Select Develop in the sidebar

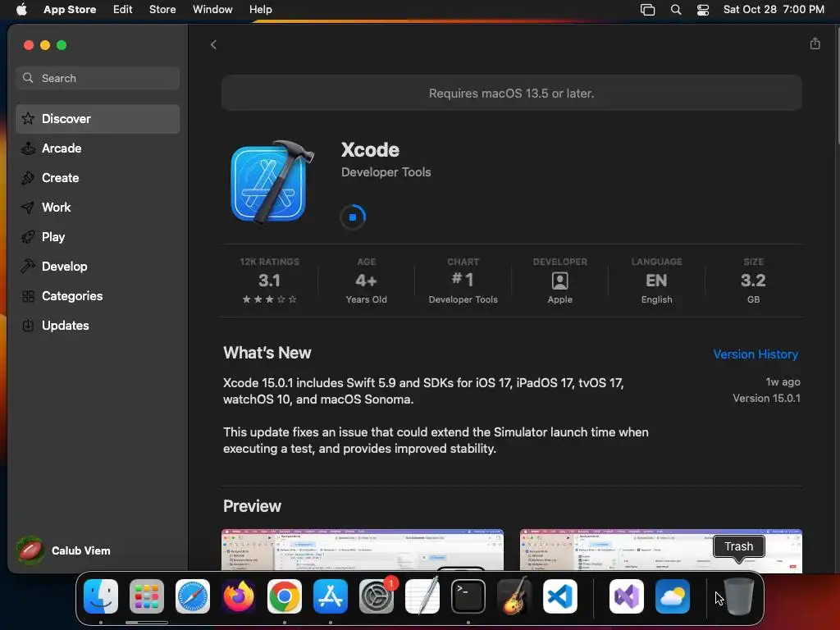click(98, 267)
